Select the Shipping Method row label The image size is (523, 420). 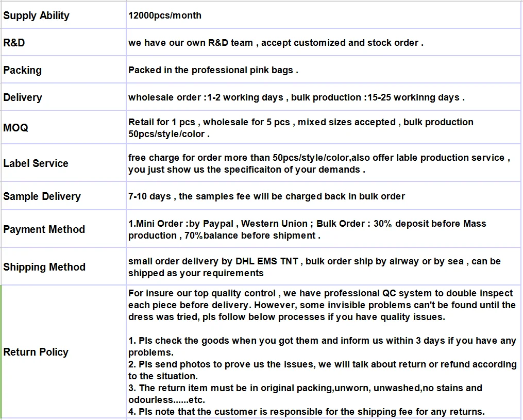click(44, 267)
